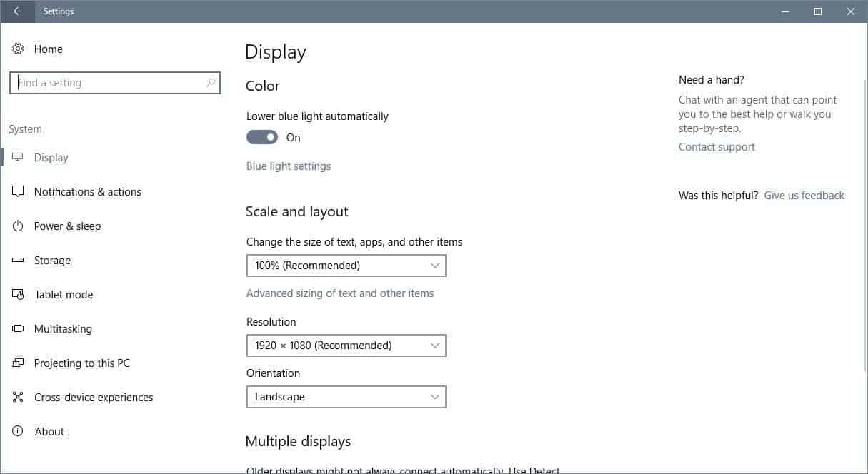Open the Orientation dropdown

pos(346,396)
